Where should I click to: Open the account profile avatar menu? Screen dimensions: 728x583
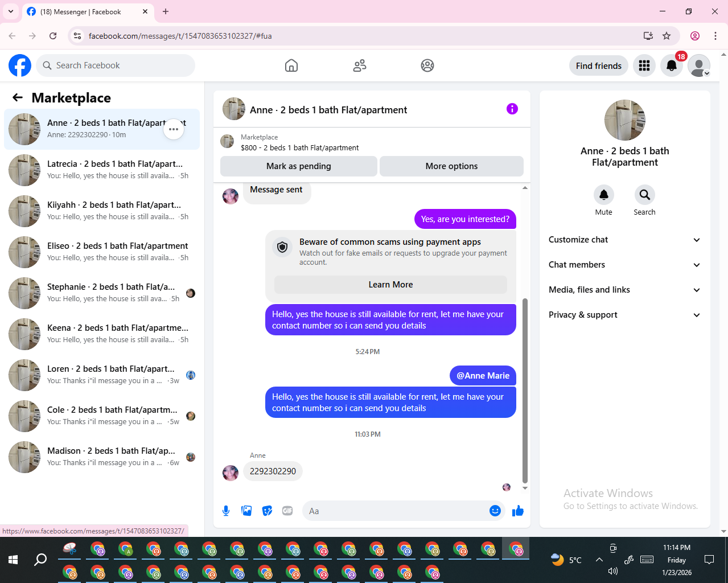pyautogui.click(x=699, y=65)
